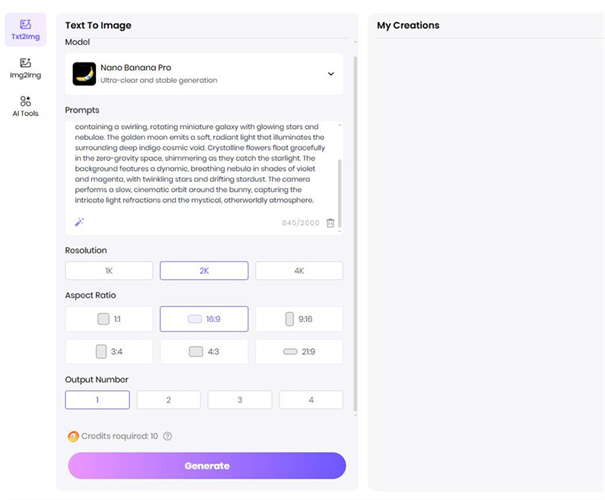Click the credits coin icon

point(73,436)
